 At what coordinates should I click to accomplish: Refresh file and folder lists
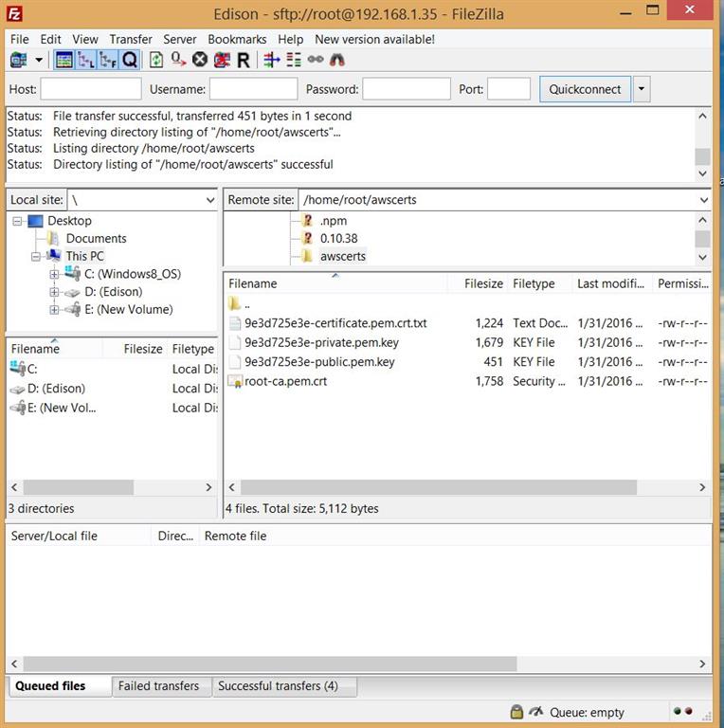point(156,60)
